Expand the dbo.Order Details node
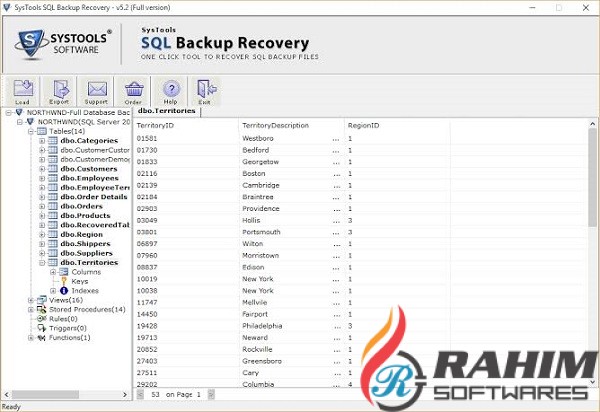 (x=42, y=197)
